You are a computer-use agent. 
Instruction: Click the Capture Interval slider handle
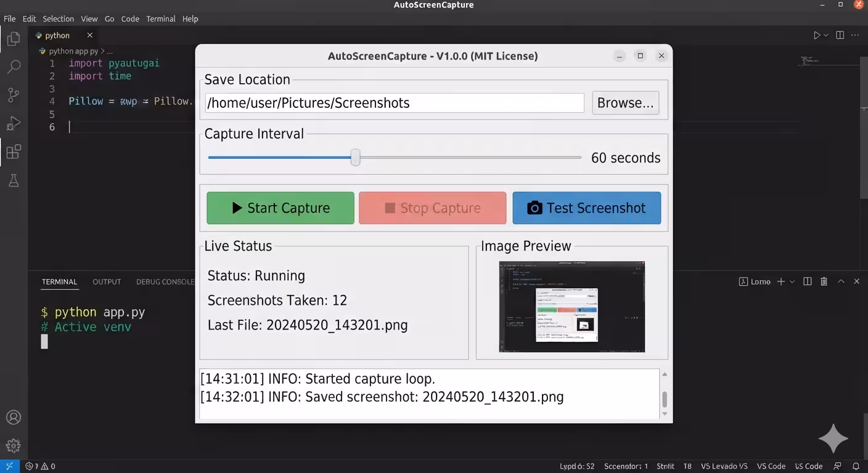(x=356, y=158)
